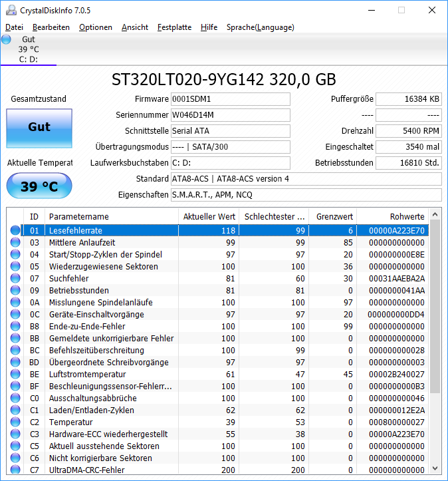Screen dimensions: 448x481
Task: Click the status orb for Luftstromtemperatur
Action: coord(15,374)
